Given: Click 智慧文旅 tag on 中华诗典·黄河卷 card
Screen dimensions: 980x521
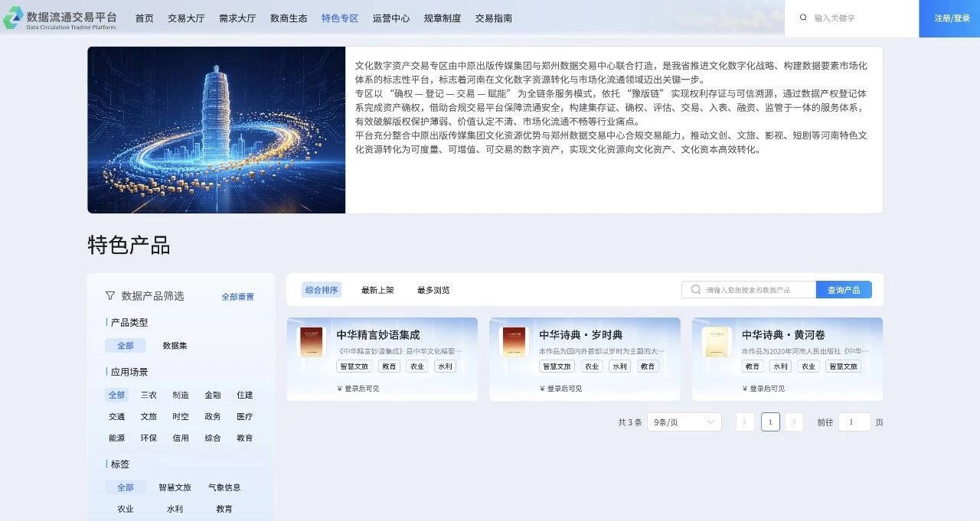Looking at the screenshot, I should (x=843, y=366).
